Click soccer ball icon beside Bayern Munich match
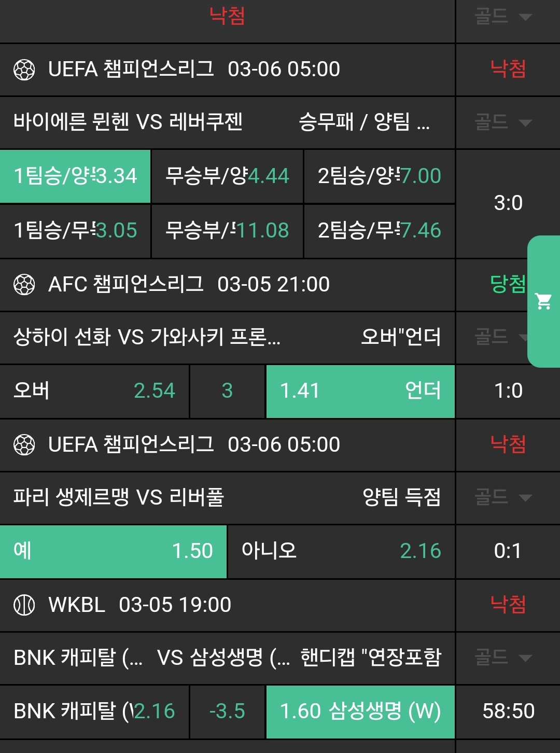The width and height of the screenshot is (560, 753). 24,69
